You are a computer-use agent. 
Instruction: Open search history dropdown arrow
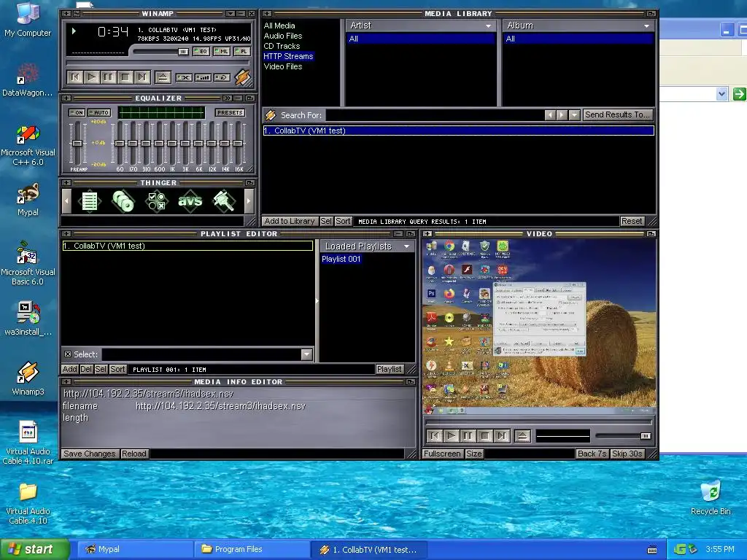[575, 114]
